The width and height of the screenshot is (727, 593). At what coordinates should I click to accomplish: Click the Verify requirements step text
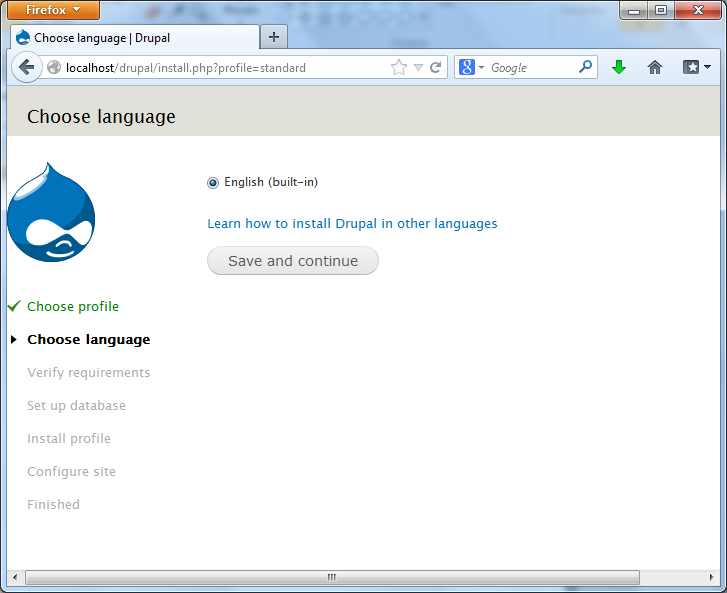[x=89, y=373]
